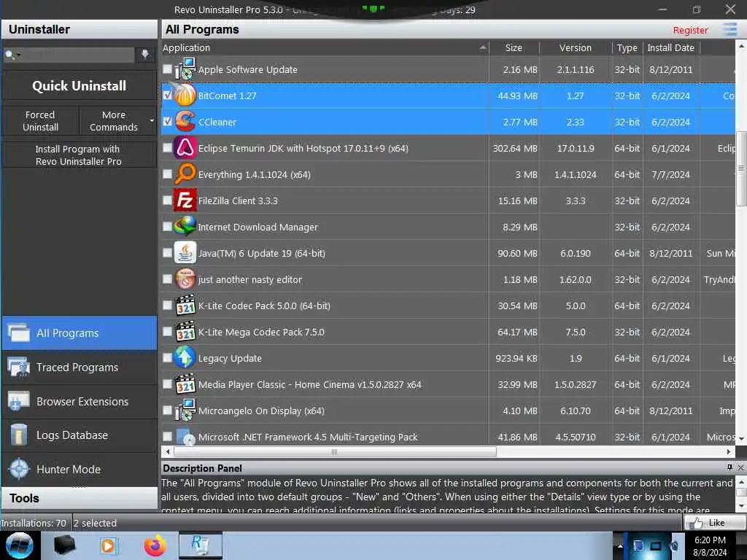Expand the Tools section

(x=80, y=498)
